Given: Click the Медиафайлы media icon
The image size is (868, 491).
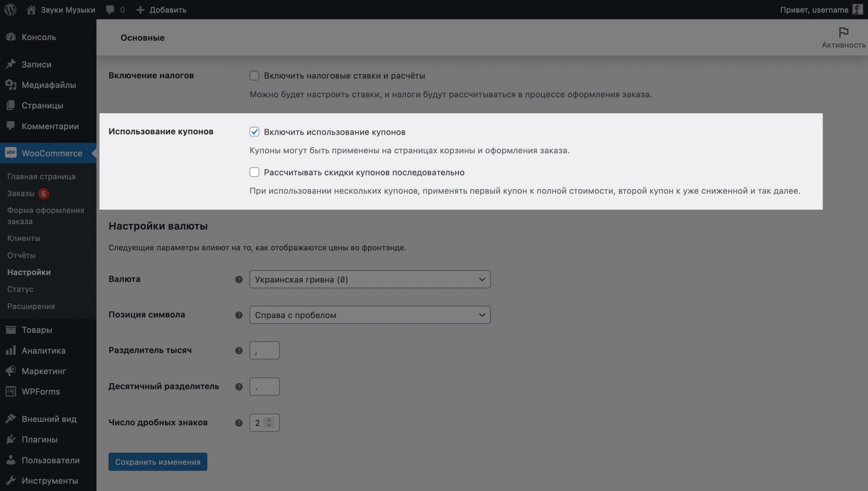Looking at the screenshot, I should (11, 85).
